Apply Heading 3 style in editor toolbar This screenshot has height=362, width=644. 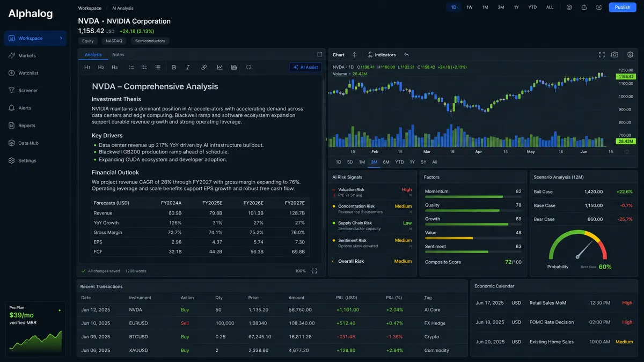click(x=114, y=68)
